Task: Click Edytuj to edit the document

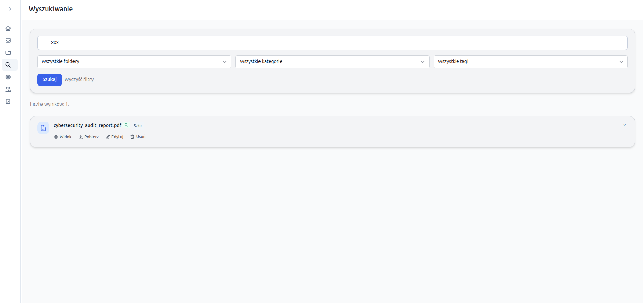Action: (115, 137)
